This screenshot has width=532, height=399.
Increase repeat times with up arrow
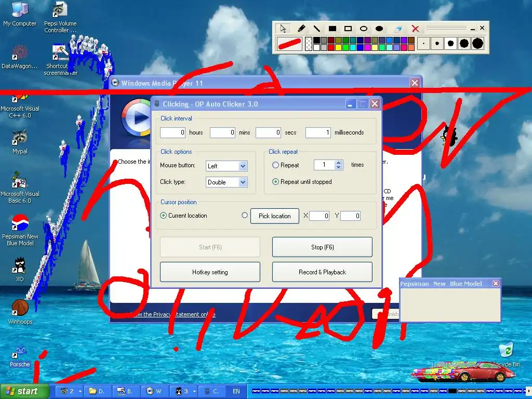pos(338,163)
